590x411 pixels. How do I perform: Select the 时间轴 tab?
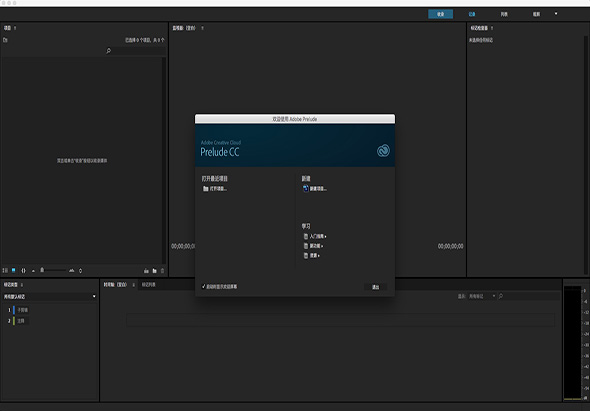pyautogui.click(x=116, y=285)
